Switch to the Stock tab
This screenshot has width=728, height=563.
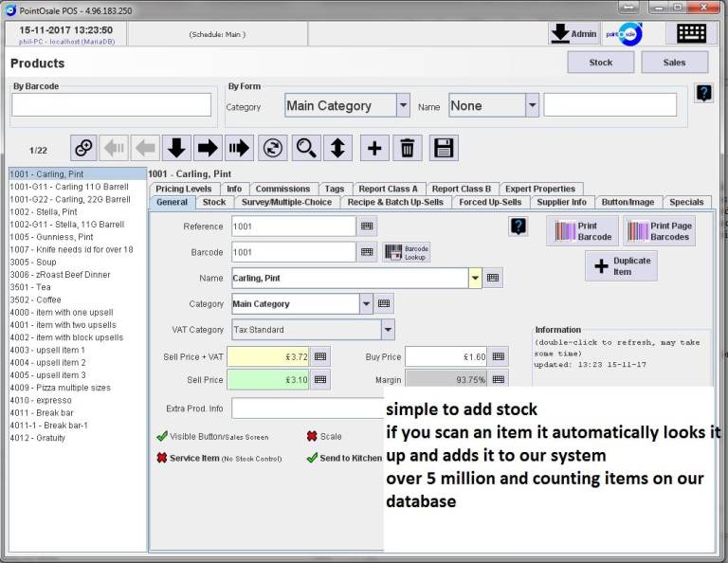tap(214, 202)
